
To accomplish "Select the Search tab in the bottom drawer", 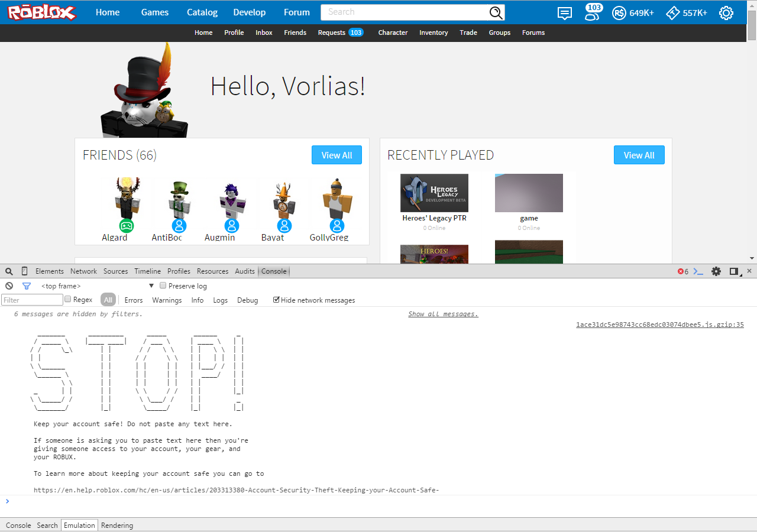I will [x=47, y=525].
